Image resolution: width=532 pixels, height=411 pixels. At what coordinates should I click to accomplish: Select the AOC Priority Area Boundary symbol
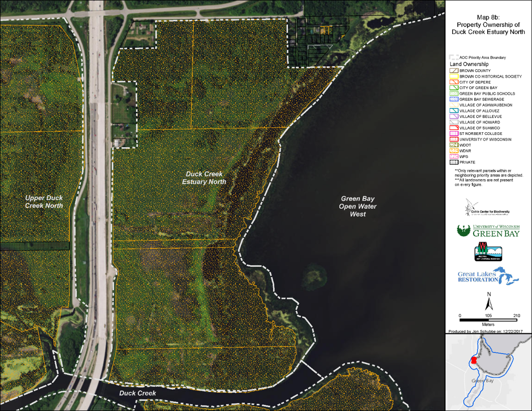coord(454,57)
